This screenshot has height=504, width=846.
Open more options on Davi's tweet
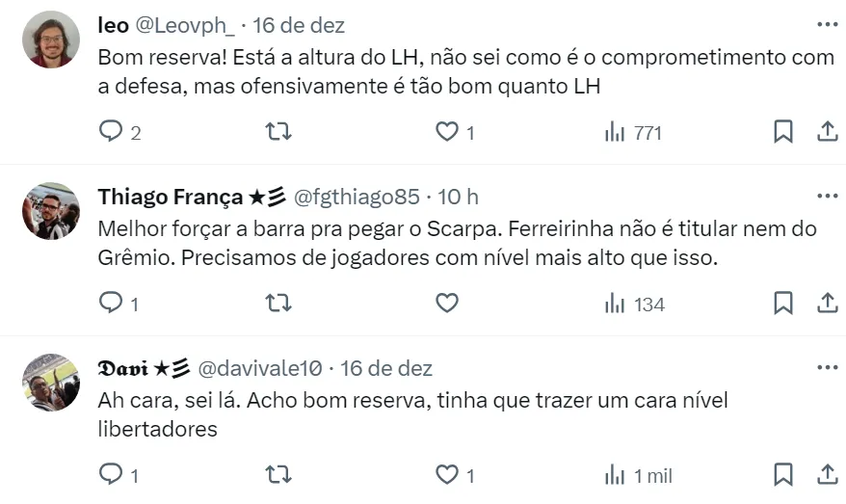[x=827, y=367]
